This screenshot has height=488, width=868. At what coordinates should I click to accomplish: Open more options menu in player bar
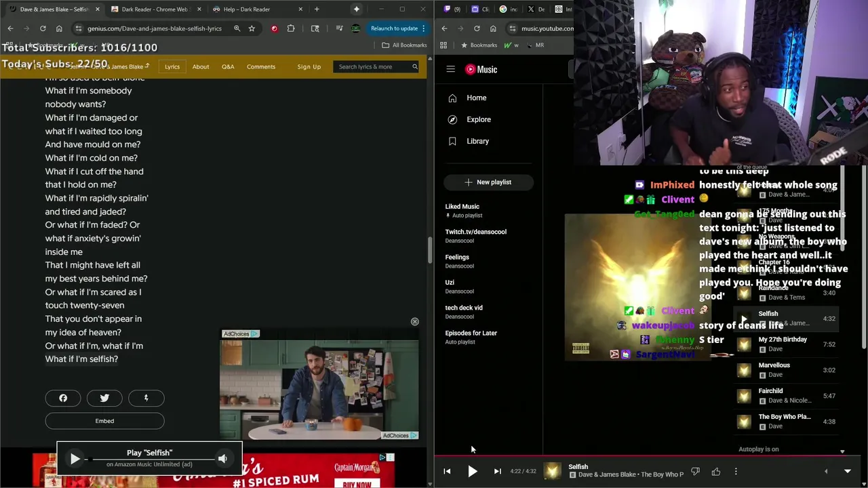736,471
